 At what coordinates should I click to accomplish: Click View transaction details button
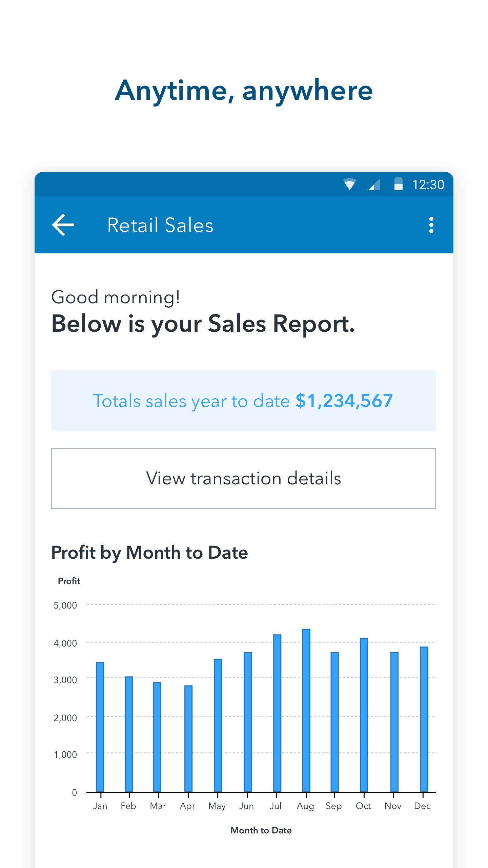243,478
